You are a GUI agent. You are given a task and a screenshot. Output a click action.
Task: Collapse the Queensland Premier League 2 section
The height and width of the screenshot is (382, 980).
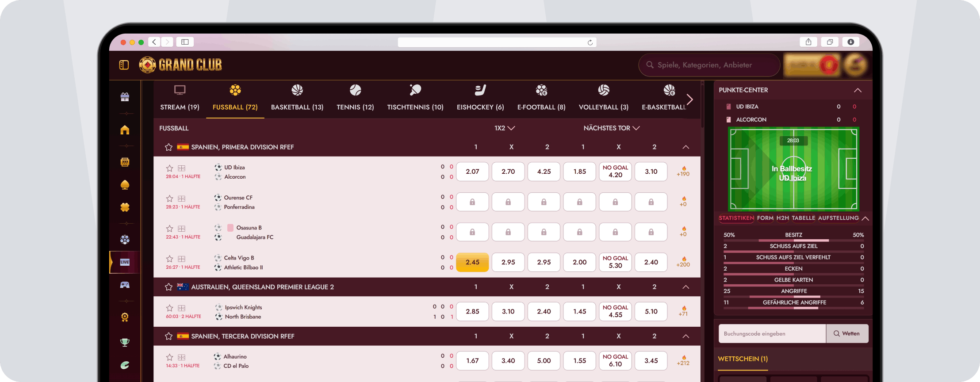click(x=686, y=287)
